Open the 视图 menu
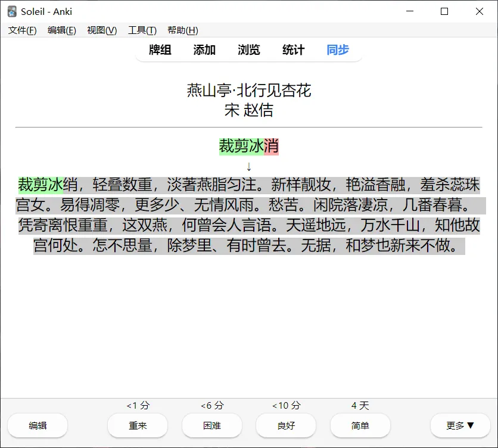 (x=101, y=30)
